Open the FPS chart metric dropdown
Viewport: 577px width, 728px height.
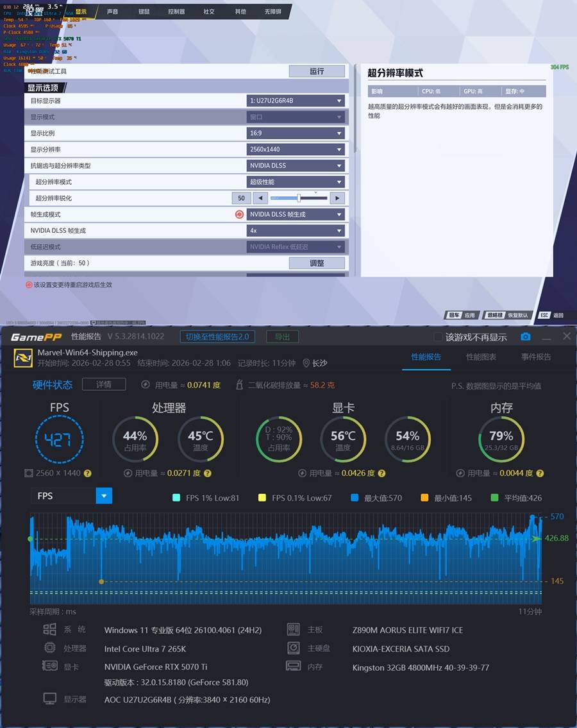[x=104, y=496]
